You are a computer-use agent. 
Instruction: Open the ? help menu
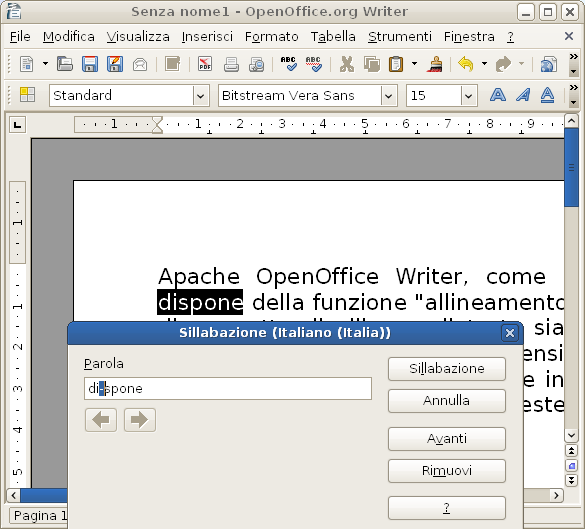click(510, 37)
